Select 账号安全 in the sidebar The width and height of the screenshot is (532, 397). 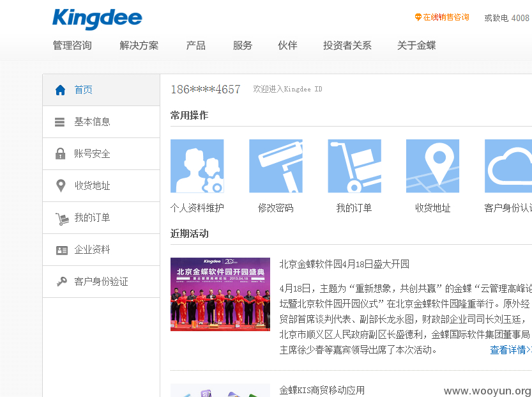(101, 154)
